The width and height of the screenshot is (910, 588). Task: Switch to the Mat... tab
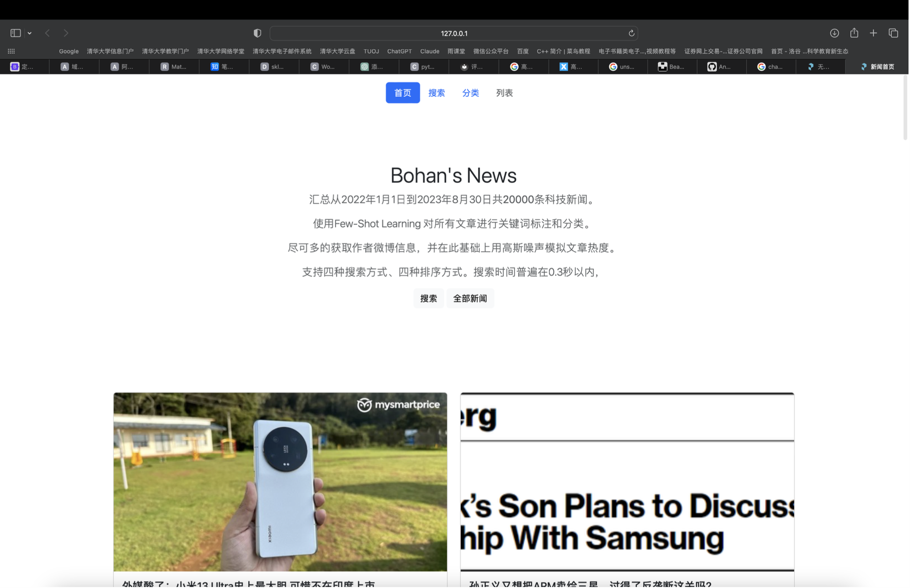[174, 67]
